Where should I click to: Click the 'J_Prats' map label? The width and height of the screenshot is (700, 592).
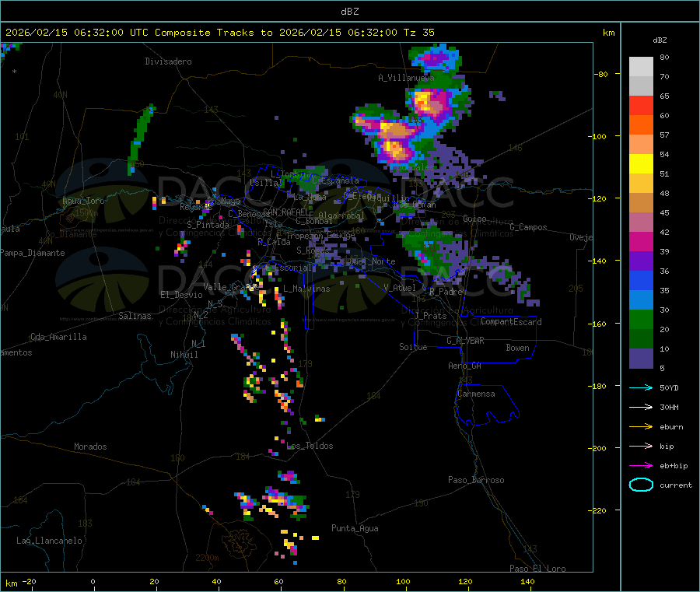[430, 316]
